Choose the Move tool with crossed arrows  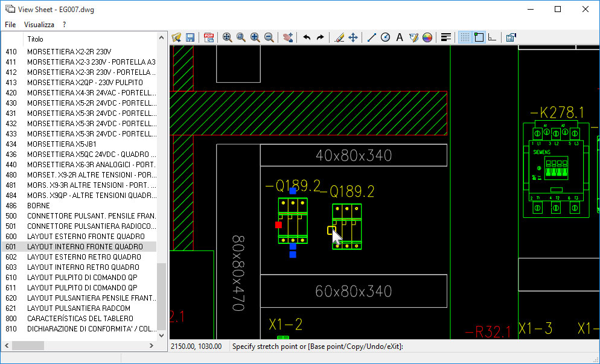click(353, 37)
